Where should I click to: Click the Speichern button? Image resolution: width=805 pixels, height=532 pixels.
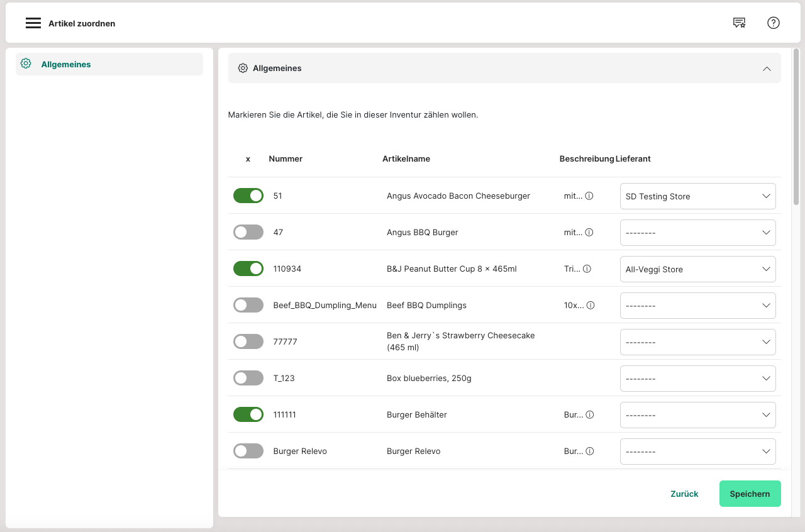(750, 494)
